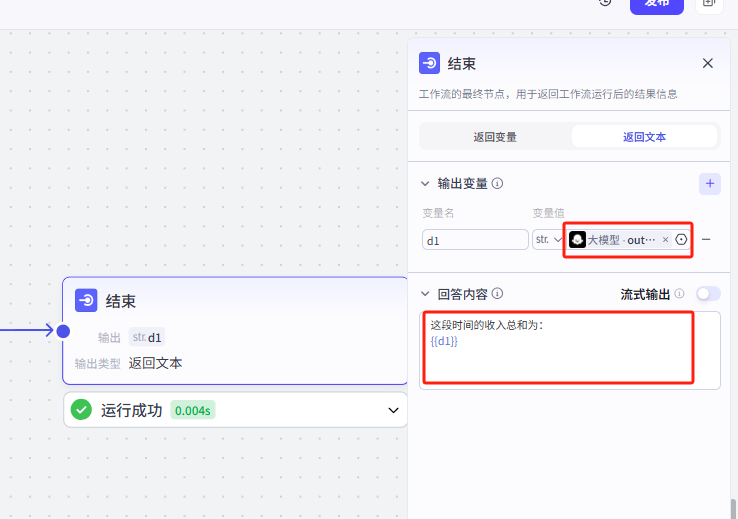Click the info icon beside 流式输出
Screen dimensions: 738x519
click(679, 294)
